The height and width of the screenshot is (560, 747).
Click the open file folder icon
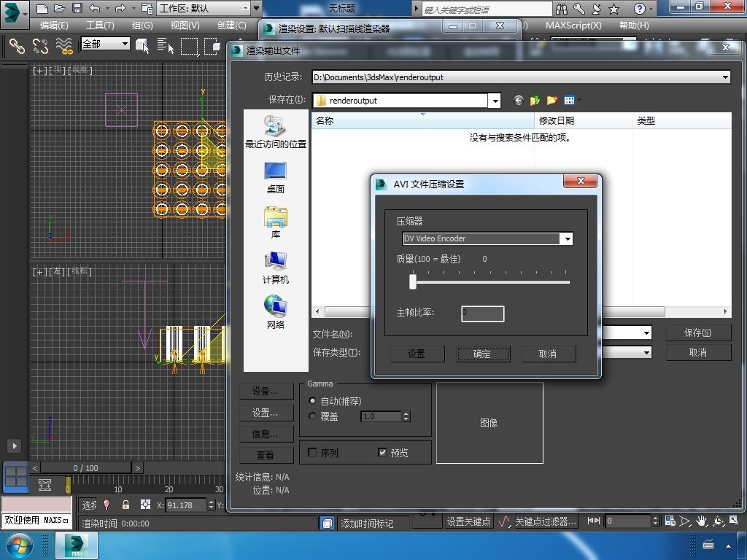(x=60, y=8)
